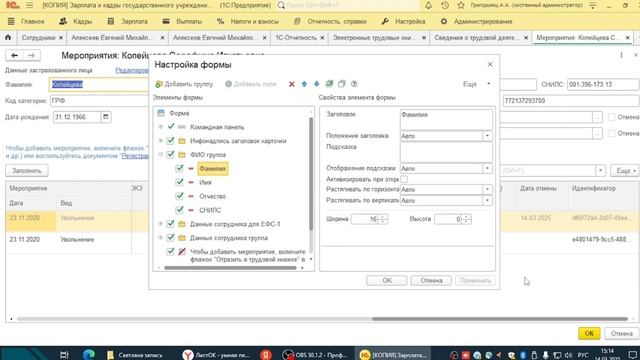The width and height of the screenshot is (640, 360).
Task: Go to the home page icon tab
Action: (x=8, y=38)
